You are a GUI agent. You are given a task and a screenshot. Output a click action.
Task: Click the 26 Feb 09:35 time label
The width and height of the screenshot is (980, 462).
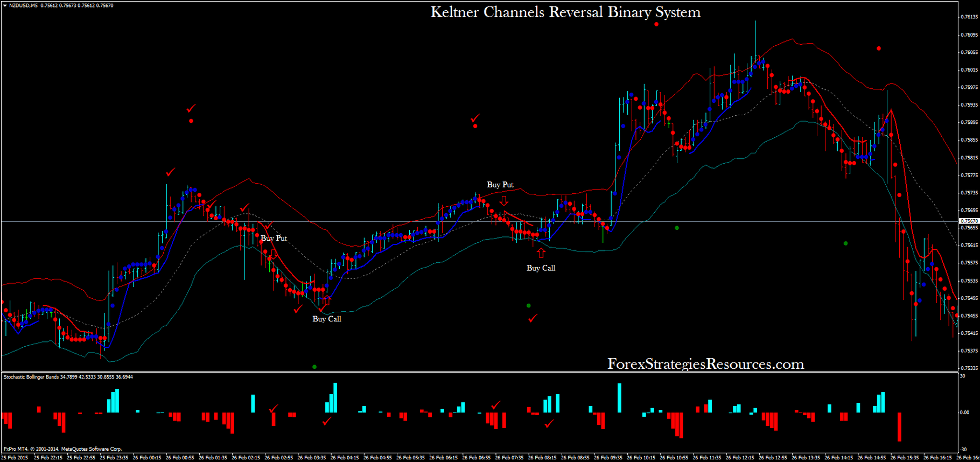608,458
